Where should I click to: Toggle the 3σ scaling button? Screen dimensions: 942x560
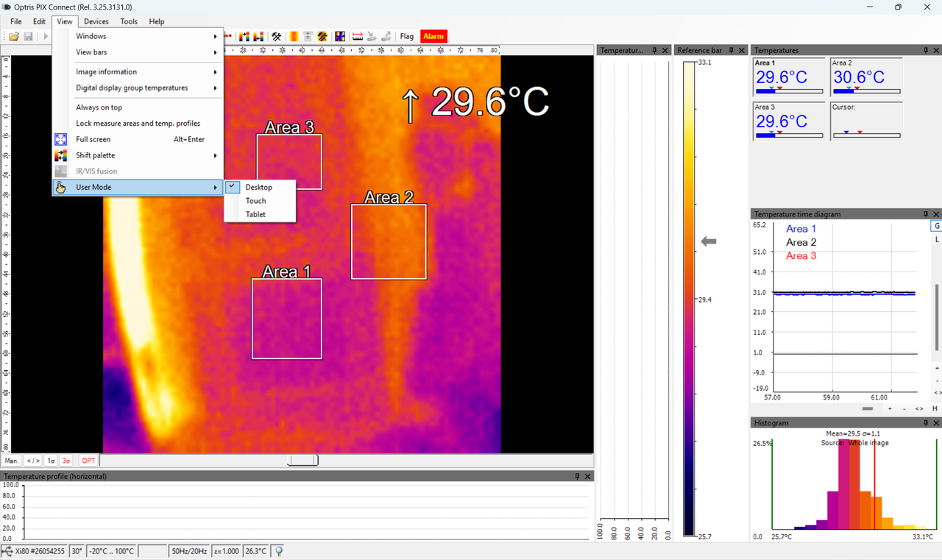[x=66, y=461]
